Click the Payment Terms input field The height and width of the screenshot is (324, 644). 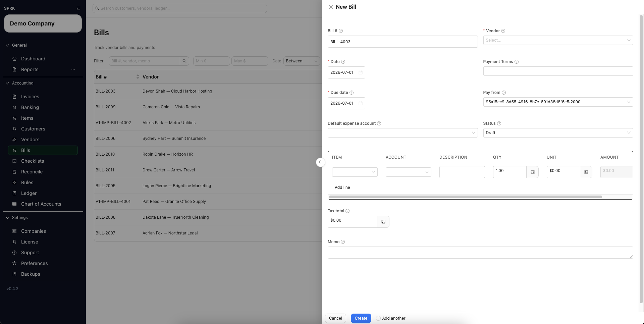coord(558,71)
